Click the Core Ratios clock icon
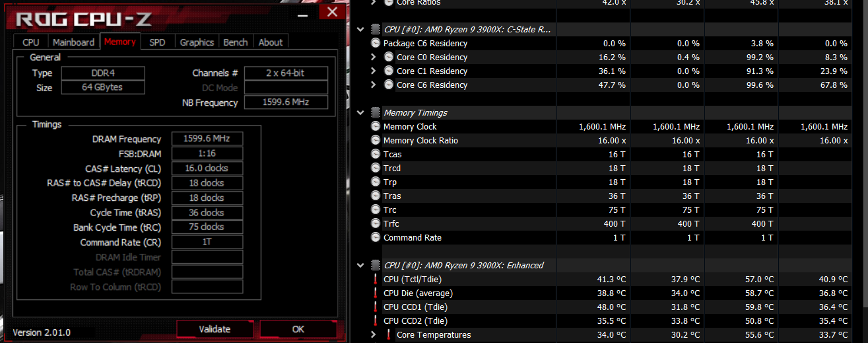 click(389, 3)
